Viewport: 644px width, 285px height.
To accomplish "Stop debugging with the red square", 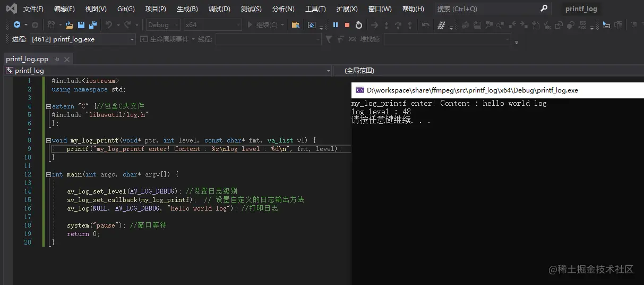I will coord(347,25).
